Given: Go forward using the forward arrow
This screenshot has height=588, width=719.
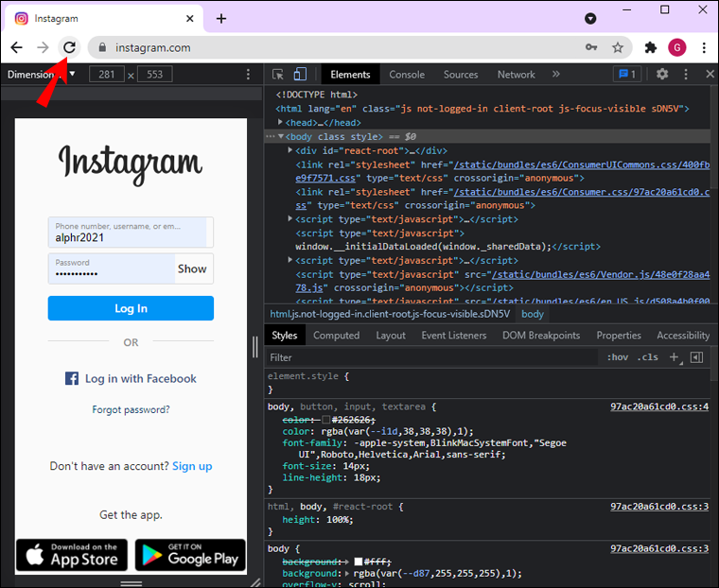Looking at the screenshot, I should [43, 47].
